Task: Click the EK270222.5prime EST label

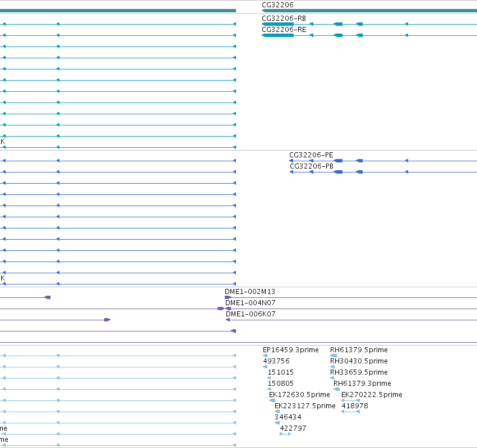Action: 372,395
